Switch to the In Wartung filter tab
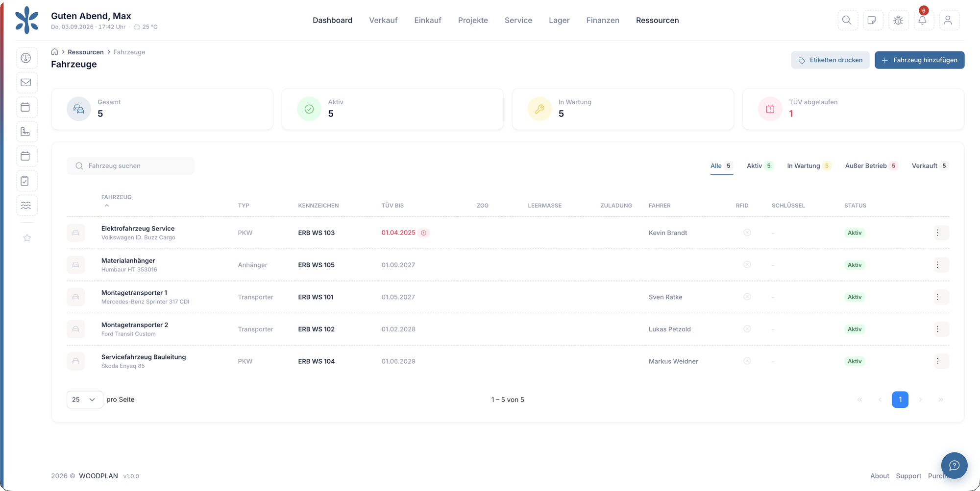The width and height of the screenshot is (980, 491). pyautogui.click(x=809, y=166)
